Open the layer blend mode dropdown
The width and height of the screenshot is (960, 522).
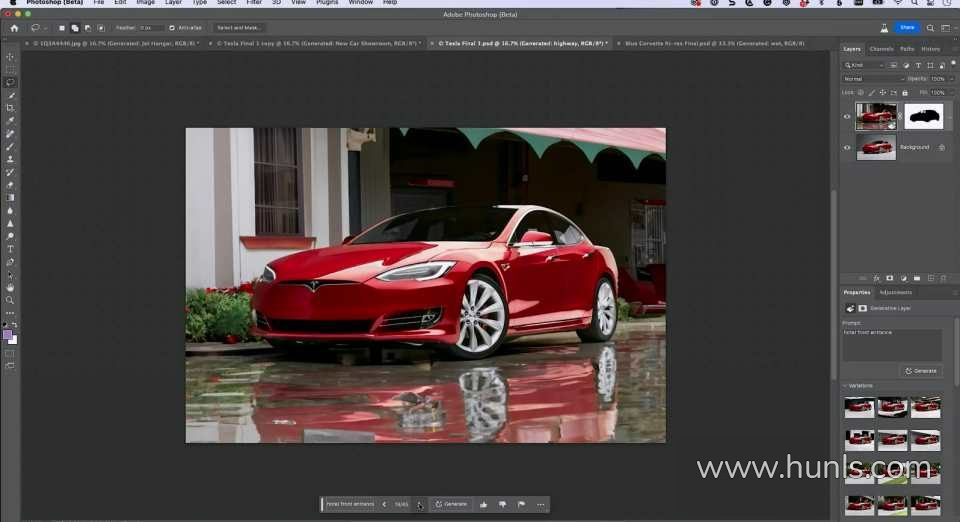(x=874, y=78)
